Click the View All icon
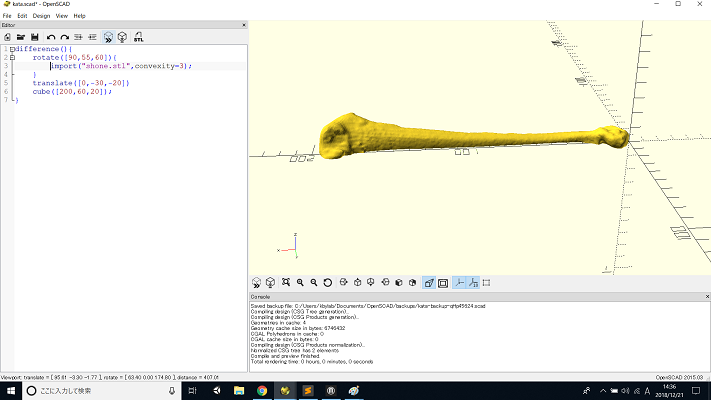This screenshot has height=400, width=711. [x=286, y=283]
